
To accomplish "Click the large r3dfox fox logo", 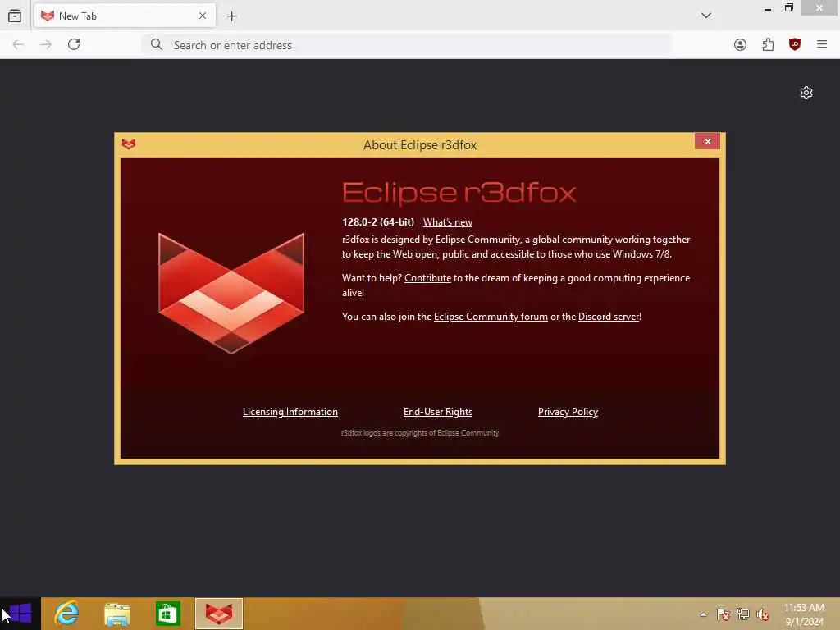I will coord(231,293).
